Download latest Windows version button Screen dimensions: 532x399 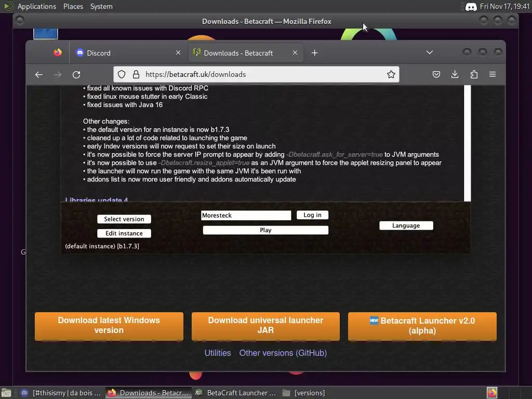coord(109,326)
